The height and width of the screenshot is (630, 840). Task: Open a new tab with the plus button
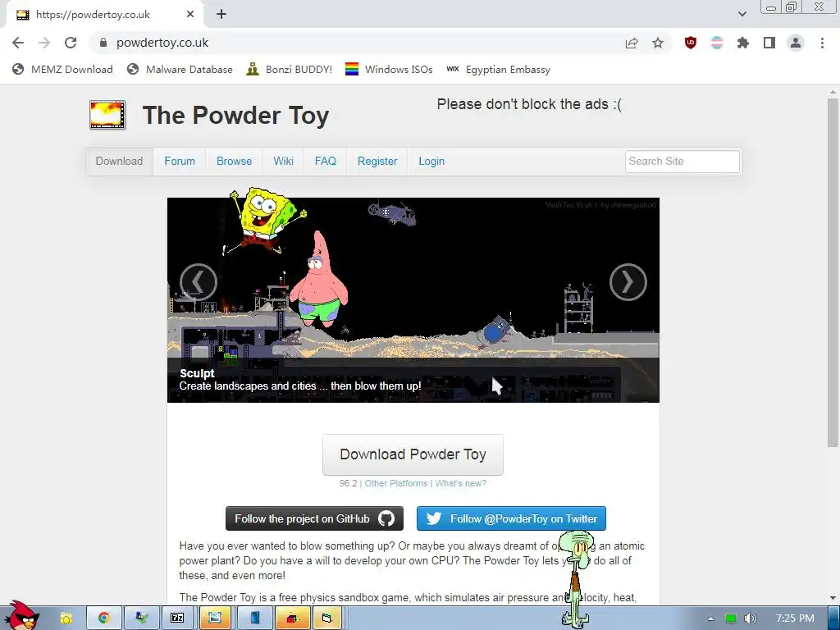coord(221,15)
